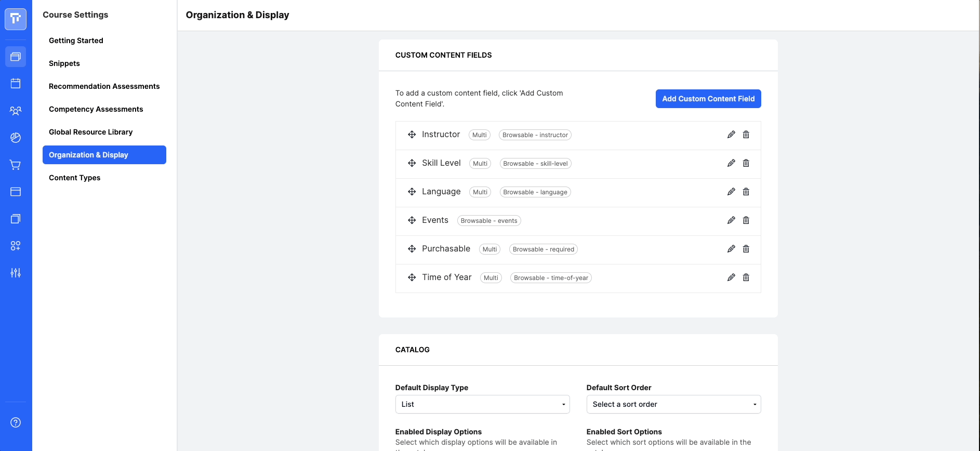Select Competency Assessments in sidebar
980x451 pixels.
click(96, 109)
